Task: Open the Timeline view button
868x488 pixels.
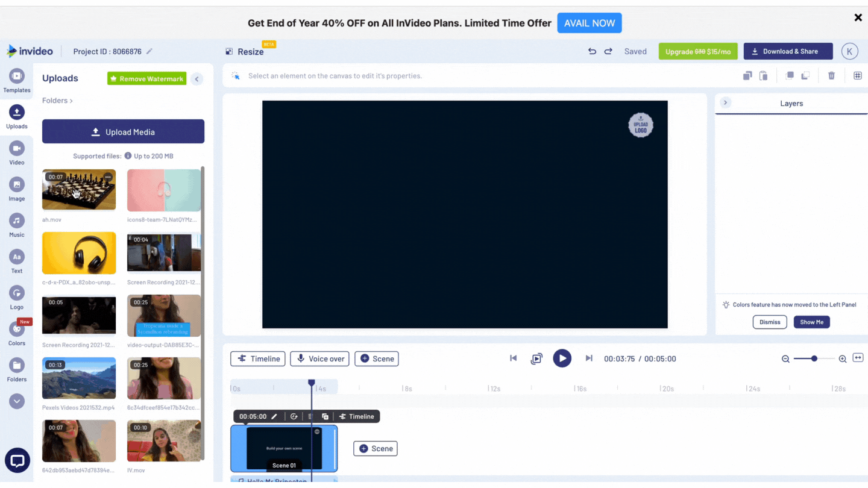Action: [x=258, y=359]
